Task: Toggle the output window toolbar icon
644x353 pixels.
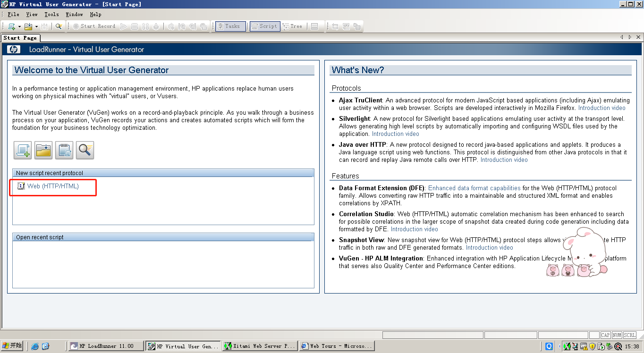Action: (x=314, y=26)
